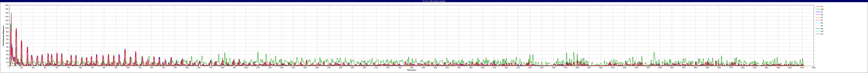Click the 1500 tick label on the x-axis

(187, 68)
